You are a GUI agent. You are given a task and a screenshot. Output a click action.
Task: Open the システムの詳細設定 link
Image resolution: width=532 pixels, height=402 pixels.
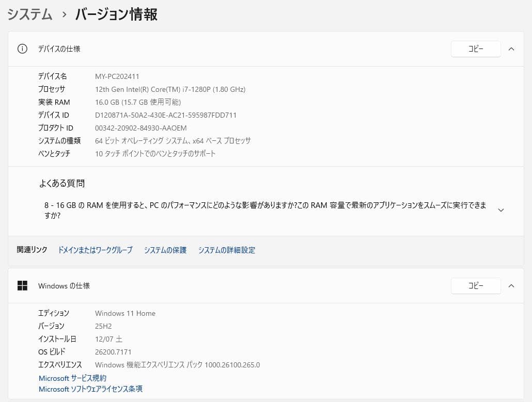click(226, 250)
